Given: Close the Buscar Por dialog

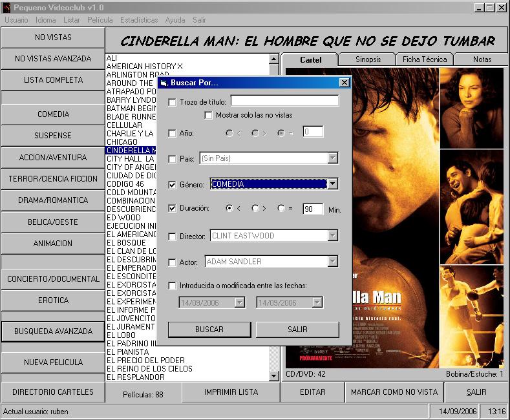Looking at the screenshot, I should 344,83.
